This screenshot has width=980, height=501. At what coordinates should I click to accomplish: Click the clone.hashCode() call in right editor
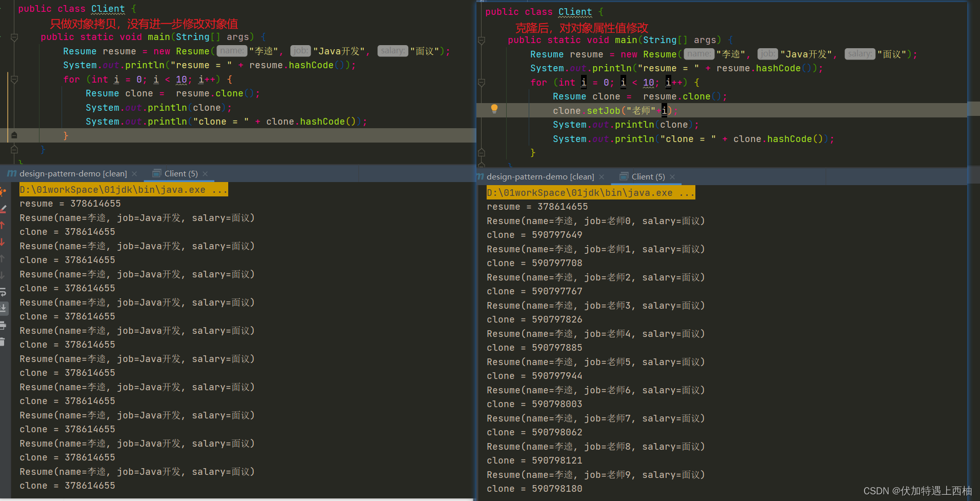tap(778, 139)
